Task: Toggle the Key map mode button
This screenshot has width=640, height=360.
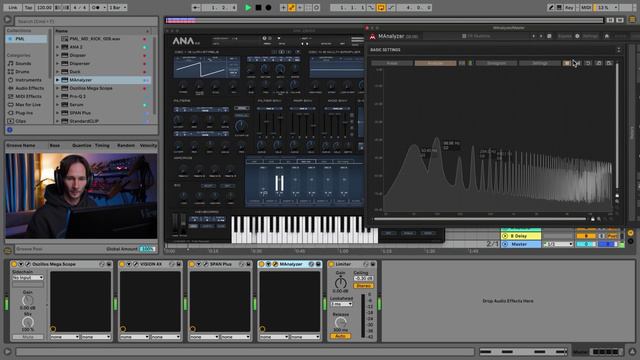Action: [569, 7]
